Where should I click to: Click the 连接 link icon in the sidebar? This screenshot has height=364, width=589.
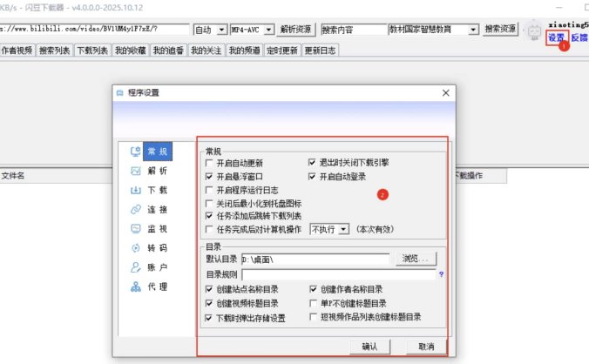coord(135,209)
